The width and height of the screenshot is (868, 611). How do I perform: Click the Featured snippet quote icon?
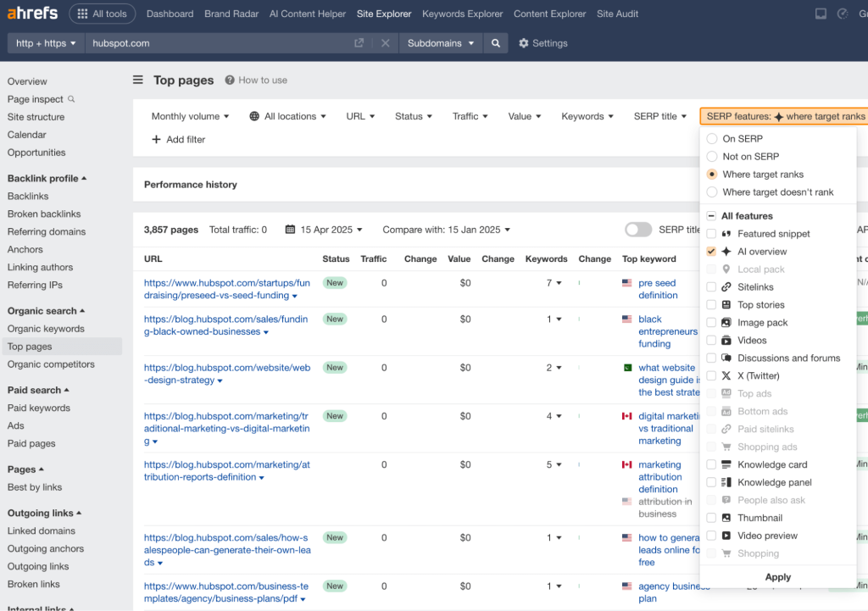point(726,234)
